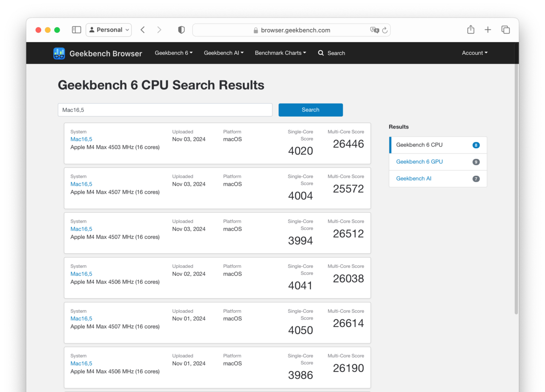
Task: Click the translate page icon
Action: pyautogui.click(x=374, y=30)
